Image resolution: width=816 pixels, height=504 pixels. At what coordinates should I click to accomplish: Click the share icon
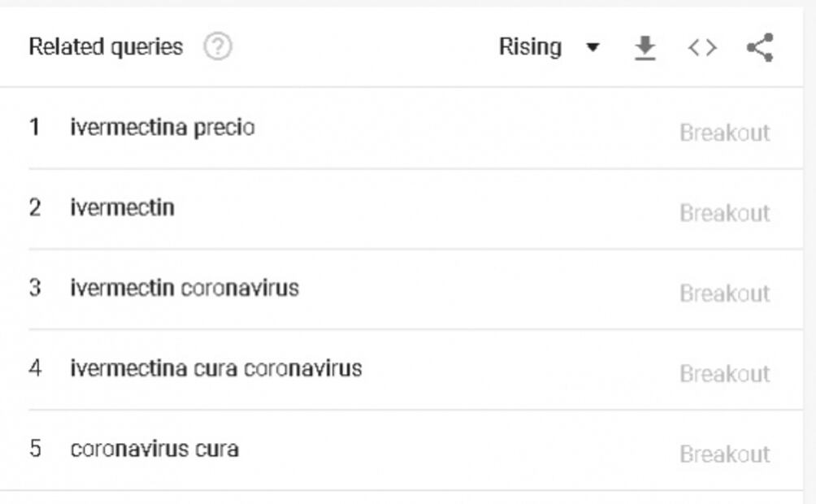[760, 48]
